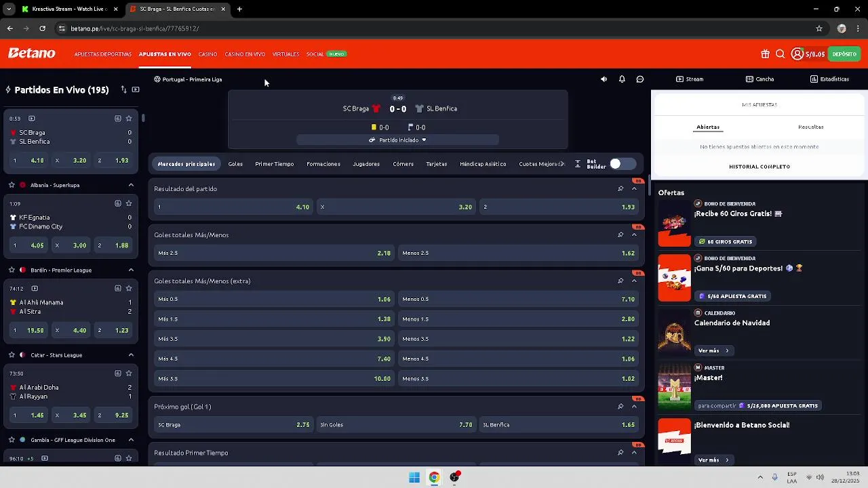Click the Cancha view tab
868x488 pixels.
click(x=759, y=79)
